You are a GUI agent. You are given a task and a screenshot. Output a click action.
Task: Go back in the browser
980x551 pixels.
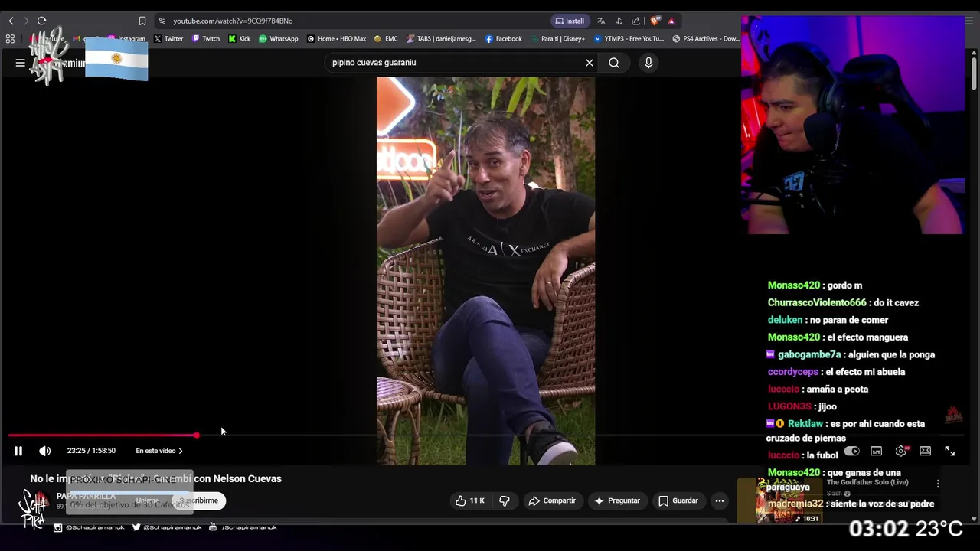[x=11, y=21]
